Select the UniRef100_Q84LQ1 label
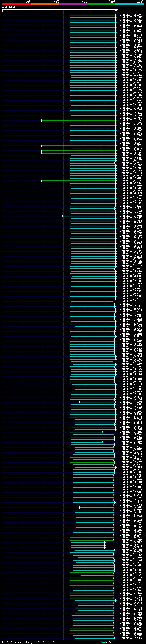Image resolution: width=146 pixels, height=644 pixels. coord(131,414)
